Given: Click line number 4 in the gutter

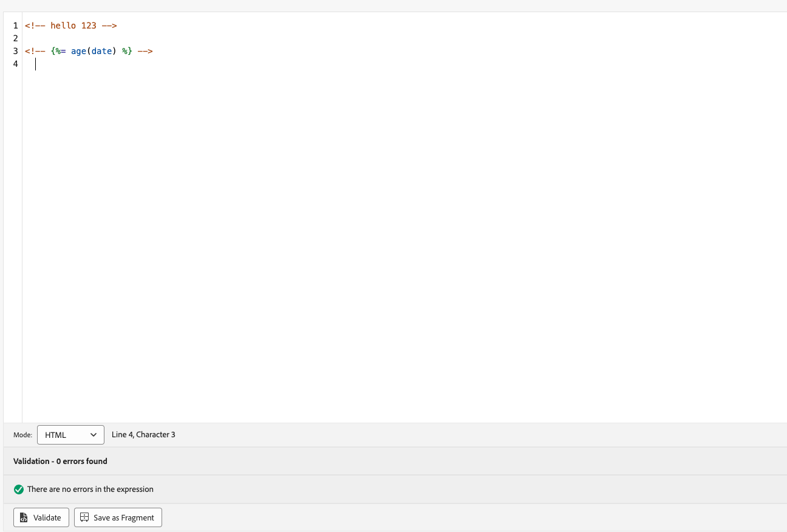Looking at the screenshot, I should (15, 64).
